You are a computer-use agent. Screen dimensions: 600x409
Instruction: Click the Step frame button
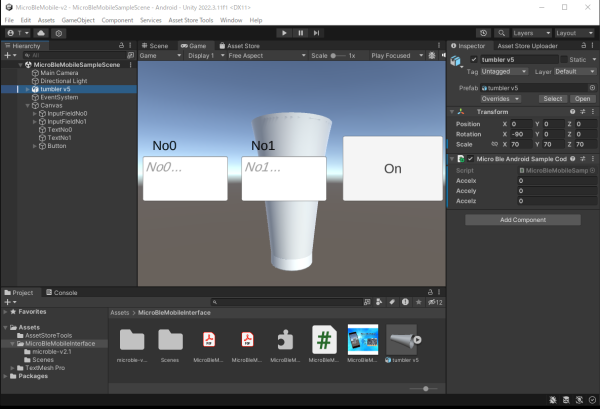[316, 33]
